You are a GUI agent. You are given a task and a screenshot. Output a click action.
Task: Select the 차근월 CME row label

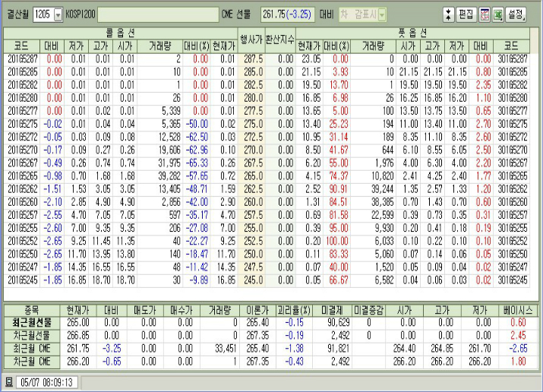click(30, 362)
